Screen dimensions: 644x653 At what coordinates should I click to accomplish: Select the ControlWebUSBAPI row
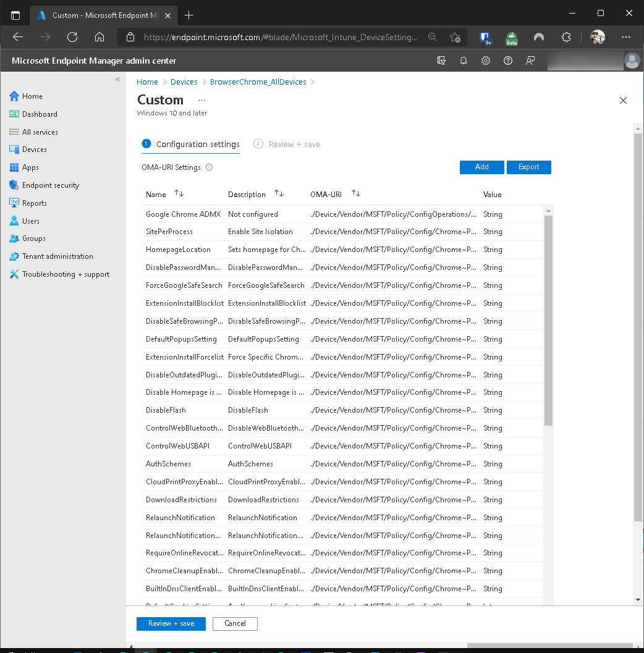click(342, 446)
